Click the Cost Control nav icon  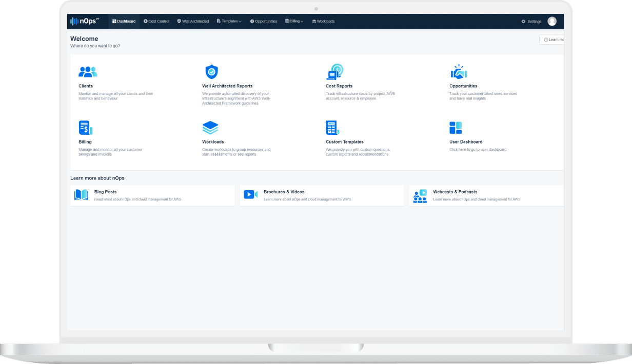point(146,22)
